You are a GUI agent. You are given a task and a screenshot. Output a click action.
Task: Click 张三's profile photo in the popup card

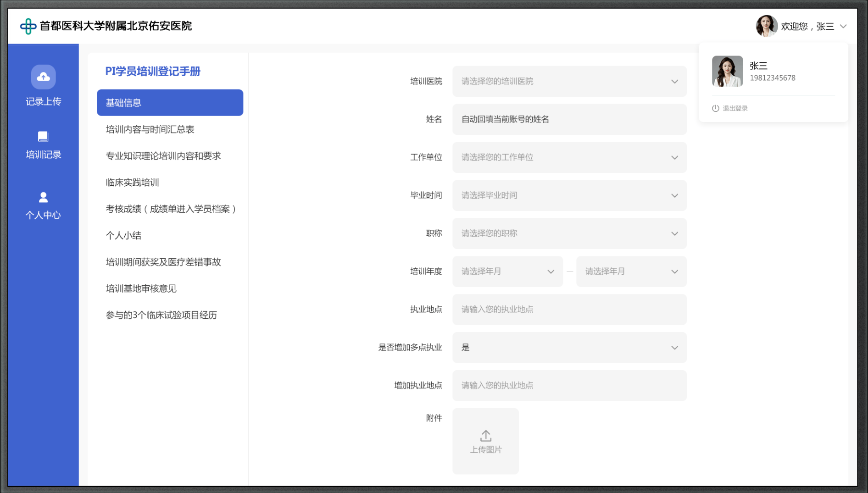[x=727, y=71]
